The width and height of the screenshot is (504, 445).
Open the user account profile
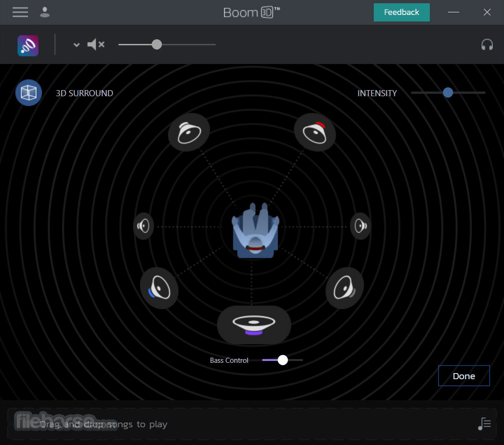[45, 12]
